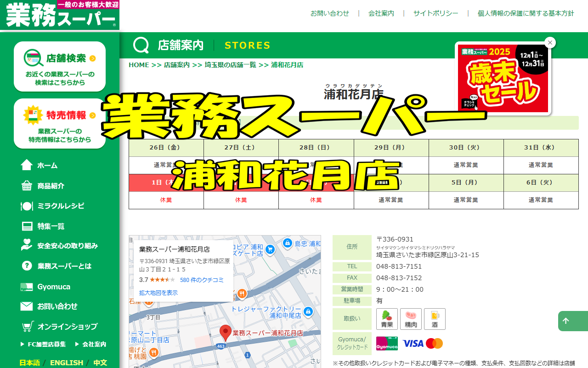This screenshot has width=588, height=368.
Task: Click the question mark 業務スーパーとは icon
Action: (x=27, y=266)
